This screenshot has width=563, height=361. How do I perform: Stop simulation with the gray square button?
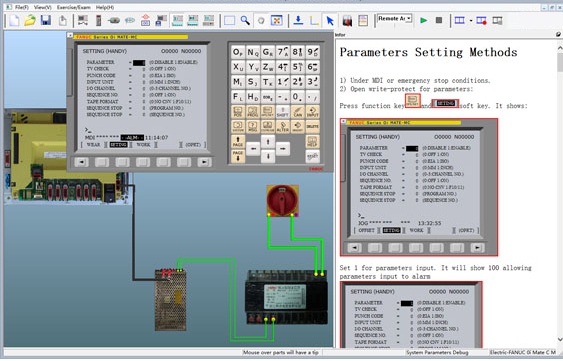coord(439,20)
